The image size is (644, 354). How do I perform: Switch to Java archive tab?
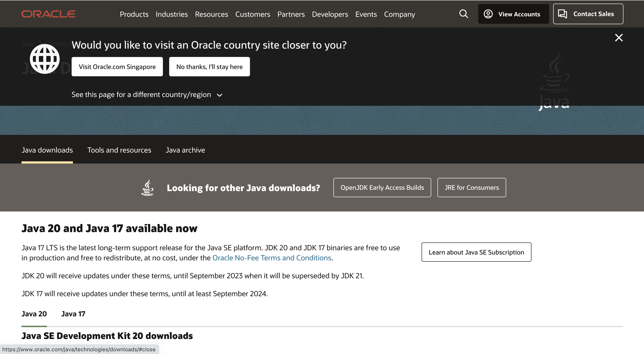coord(185,150)
